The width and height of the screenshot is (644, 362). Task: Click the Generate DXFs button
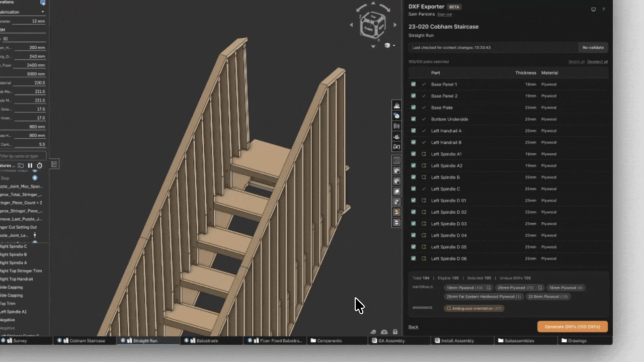pyautogui.click(x=573, y=327)
